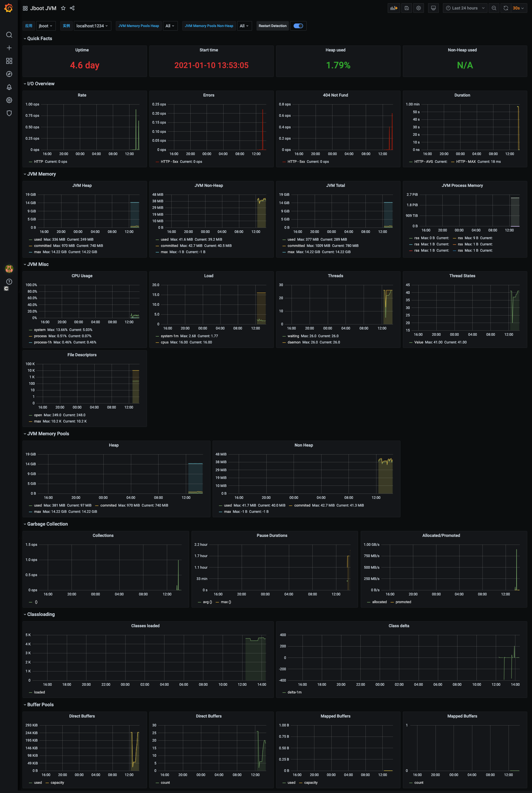Open the Heap used panel title

(335, 50)
